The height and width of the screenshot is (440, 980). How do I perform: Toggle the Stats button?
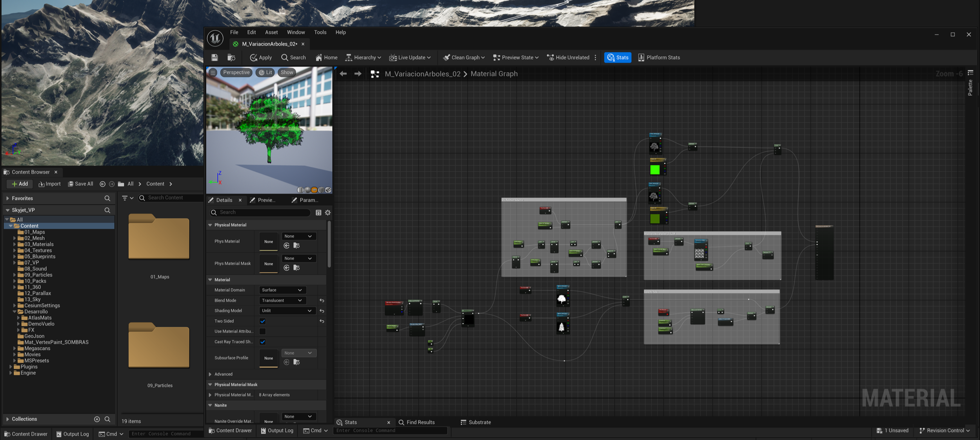(x=618, y=58)
